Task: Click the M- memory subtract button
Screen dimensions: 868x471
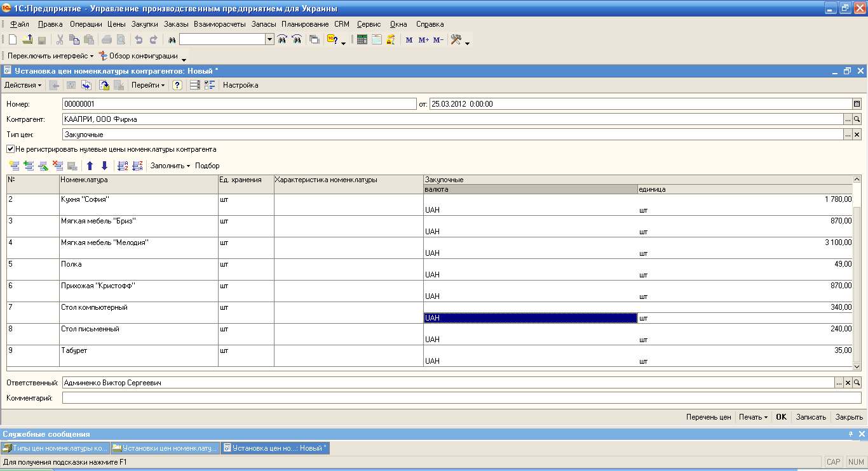Action: [x=438, y=39]
